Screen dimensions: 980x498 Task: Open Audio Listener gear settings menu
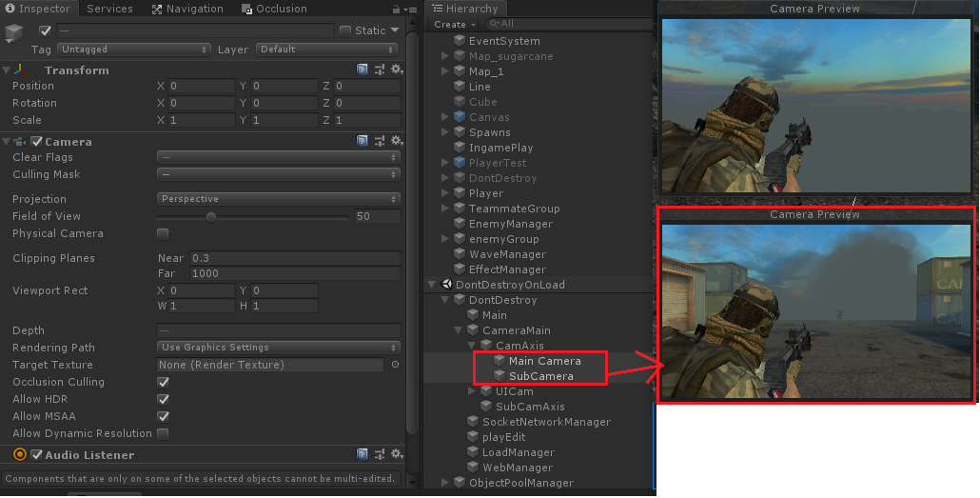[396, 454]
